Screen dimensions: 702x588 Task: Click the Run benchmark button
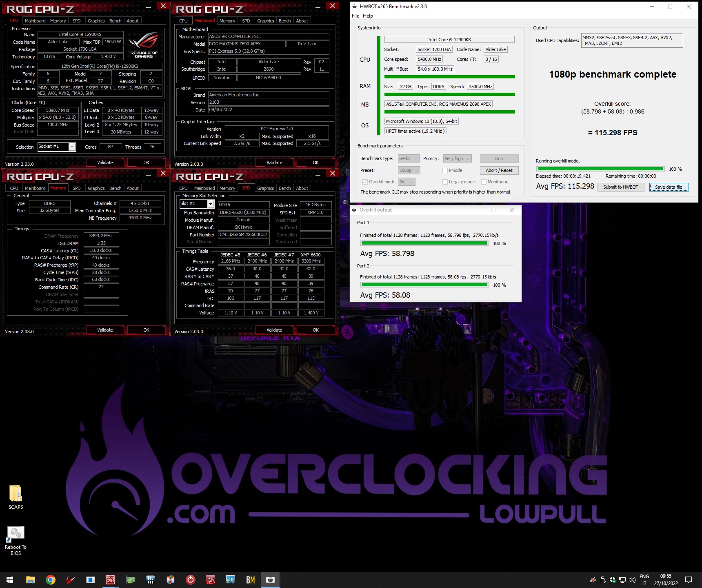click(499, 158)
